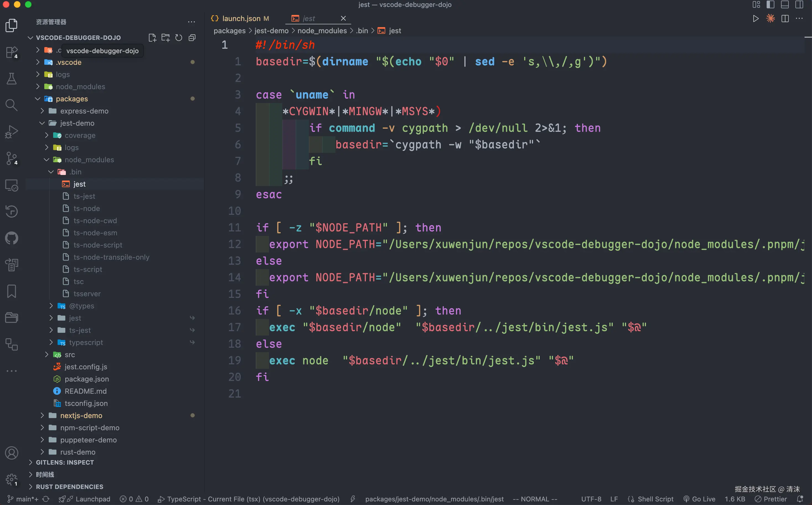This screenshot has height=505, width=812.
Task: Close the jest editor tab
Action: pos(343,18)
